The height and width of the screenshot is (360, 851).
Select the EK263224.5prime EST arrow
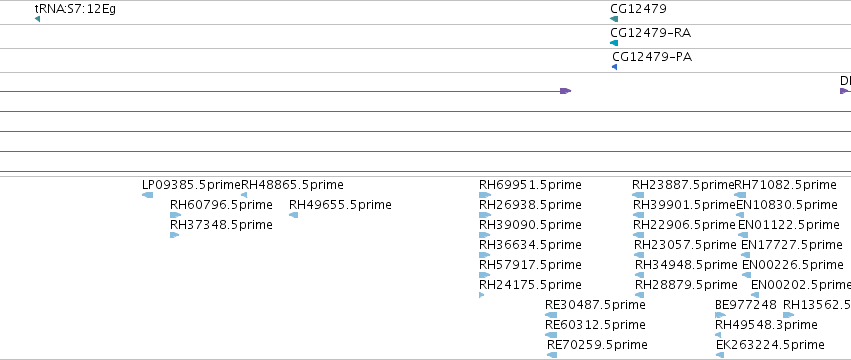coord(720,355)
